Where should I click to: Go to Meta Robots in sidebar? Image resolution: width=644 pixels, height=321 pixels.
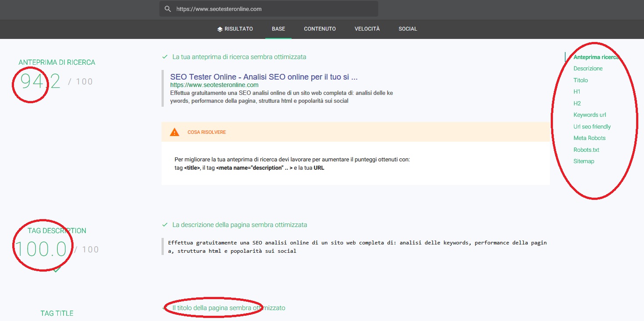590,138
